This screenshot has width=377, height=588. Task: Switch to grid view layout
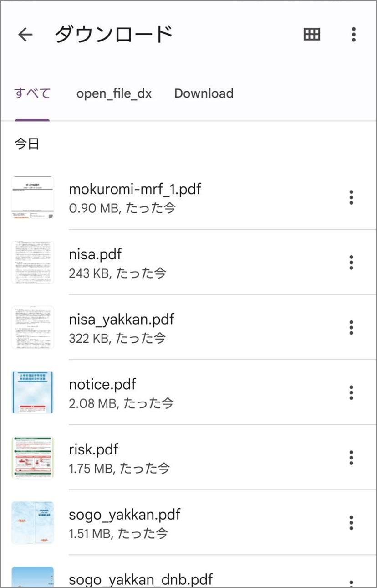[312, 35]
